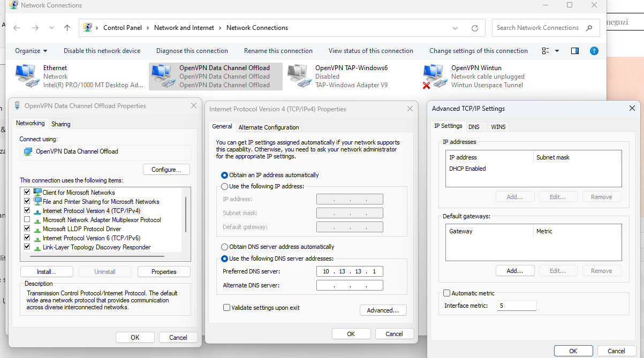Select the OpenVPN Wintun adapter icon
644x358 pixels.
(x=434, y=76)
